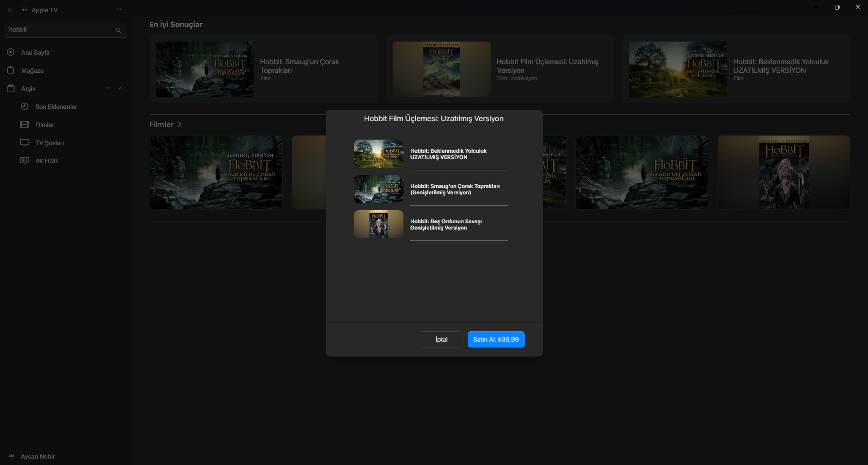The image size is (868, 465).
Task: Click the Arşiv label in sidebar
Action: pos(28,89)
